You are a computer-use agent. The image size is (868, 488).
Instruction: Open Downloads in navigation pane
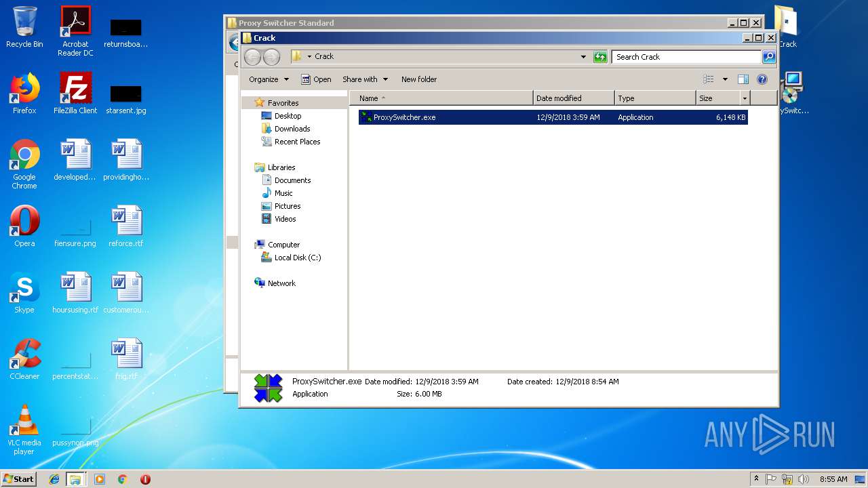[x=292, y=129]
